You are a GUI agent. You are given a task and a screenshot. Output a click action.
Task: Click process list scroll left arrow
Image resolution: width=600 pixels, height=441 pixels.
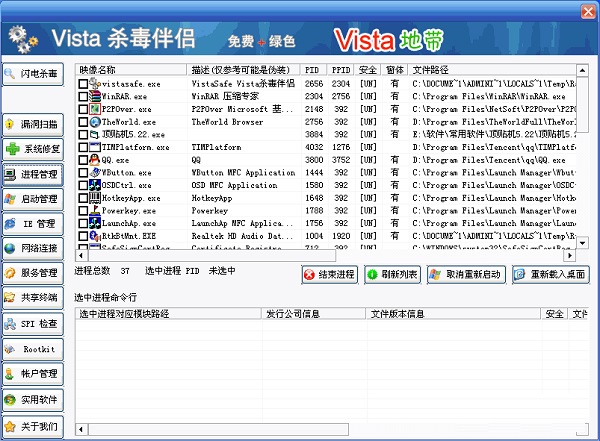pyautogui.click(x=81, y=255)
